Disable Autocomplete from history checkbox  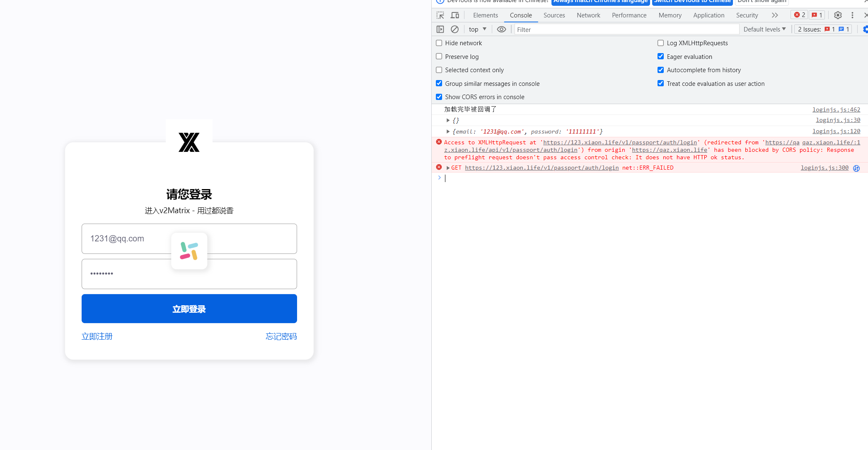coord(661,70)
